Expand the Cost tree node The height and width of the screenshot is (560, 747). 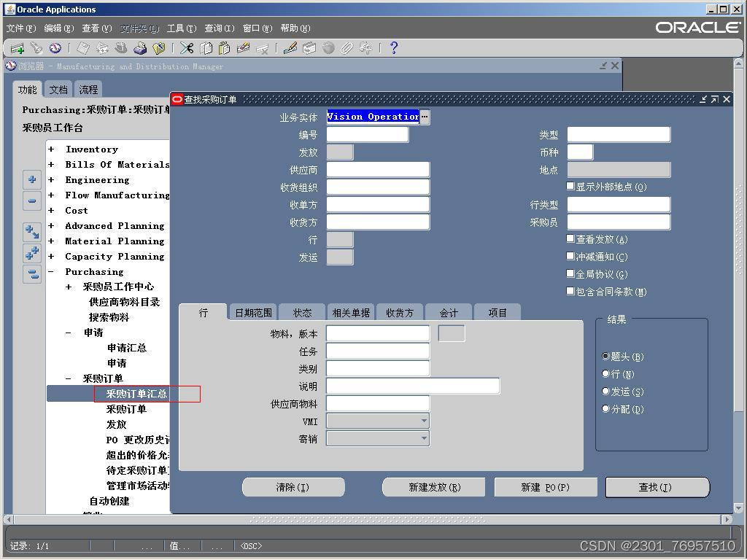tap(51, 211)
